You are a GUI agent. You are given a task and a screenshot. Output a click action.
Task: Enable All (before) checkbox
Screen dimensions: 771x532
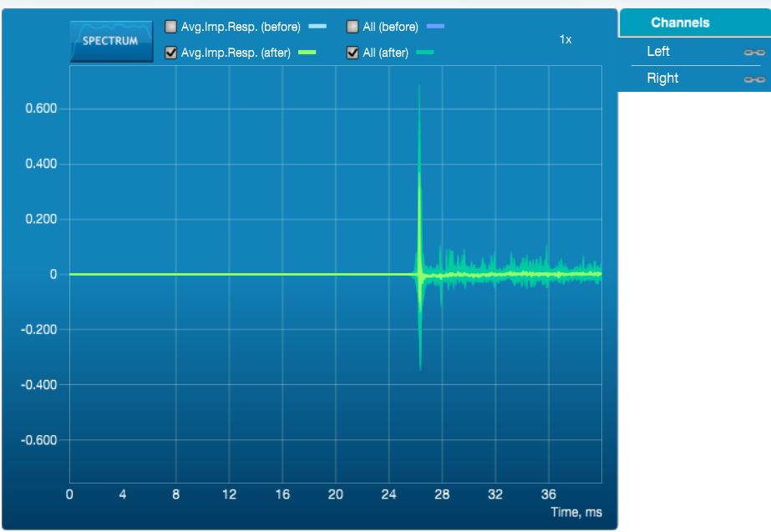pyautogui.click(x=353, y=27)
